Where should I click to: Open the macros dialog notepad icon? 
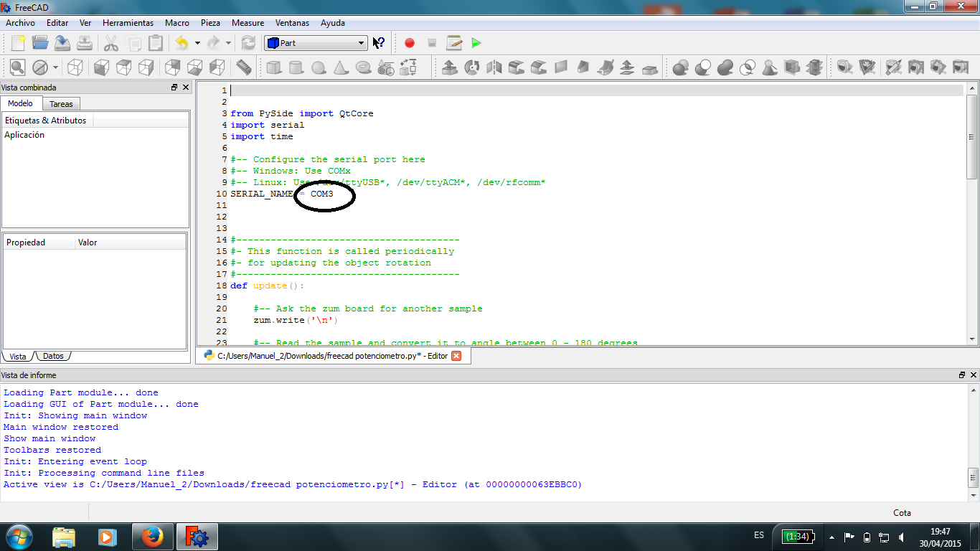(x=454, y=43)
